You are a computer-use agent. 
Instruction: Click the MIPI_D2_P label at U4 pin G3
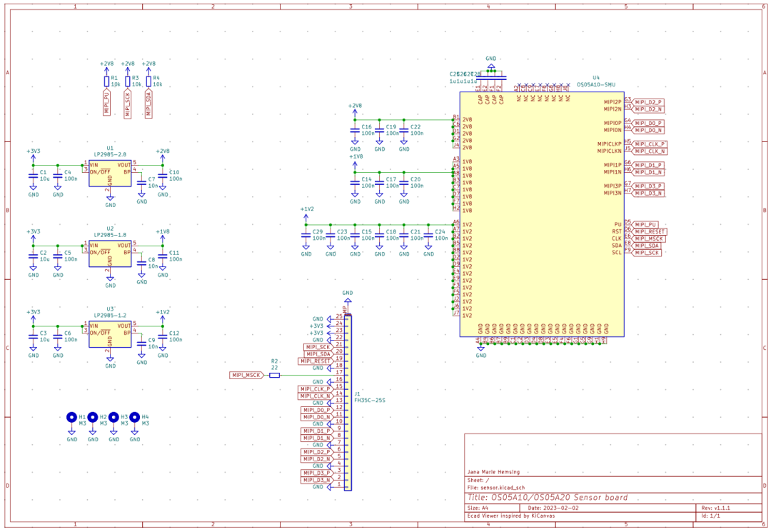(x=647, y=102)
